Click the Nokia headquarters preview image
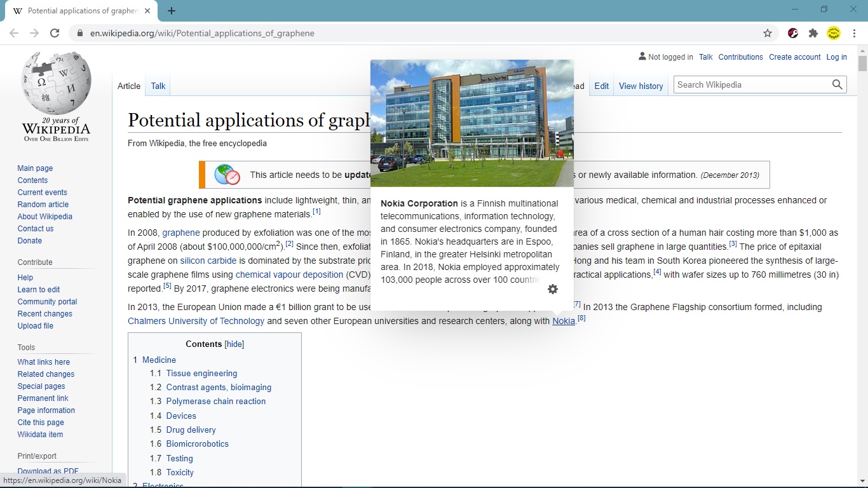The height and width of the screenshot is (488, 868). pyautogui.click(x=472, y=123)
